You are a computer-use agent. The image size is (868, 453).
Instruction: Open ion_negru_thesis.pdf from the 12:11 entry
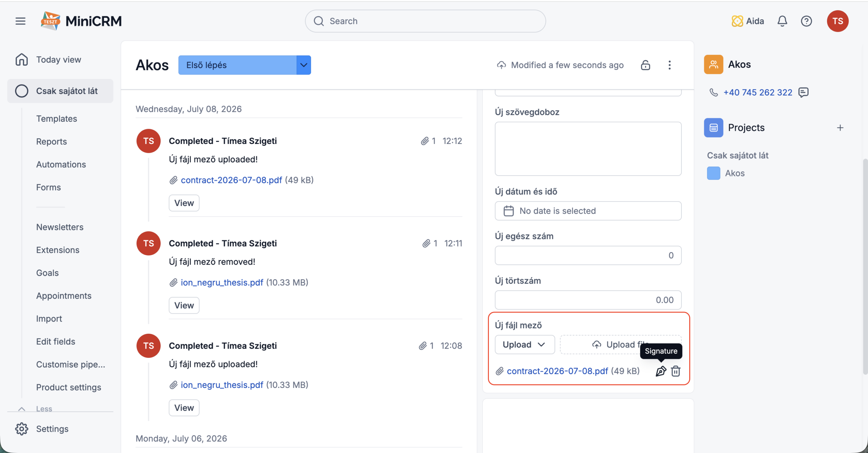(x=222, y=282)
